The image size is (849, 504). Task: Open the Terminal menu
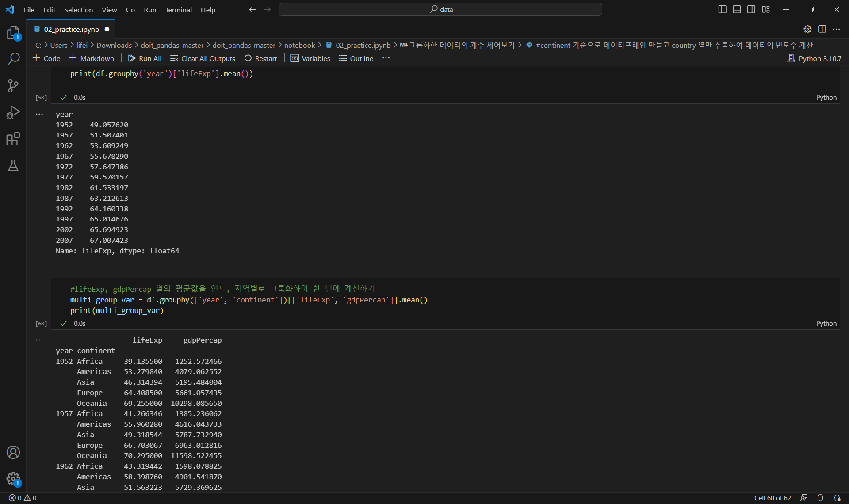[178, 10]
